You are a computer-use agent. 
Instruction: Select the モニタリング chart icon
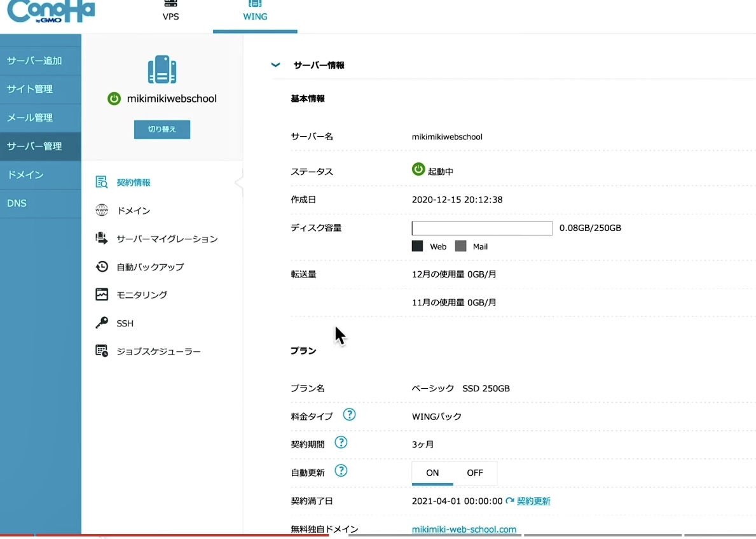pyautogui.click(x=102, y=295)
